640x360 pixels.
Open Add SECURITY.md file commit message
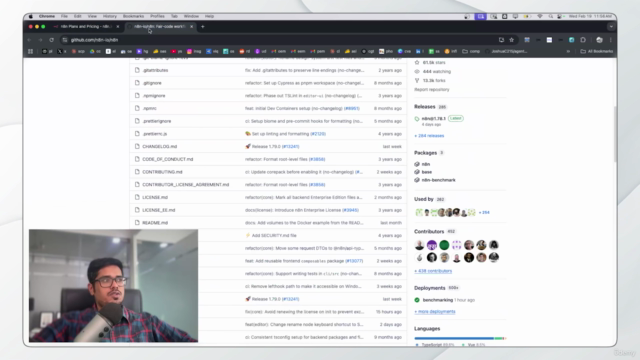click(x=274, y=236)
